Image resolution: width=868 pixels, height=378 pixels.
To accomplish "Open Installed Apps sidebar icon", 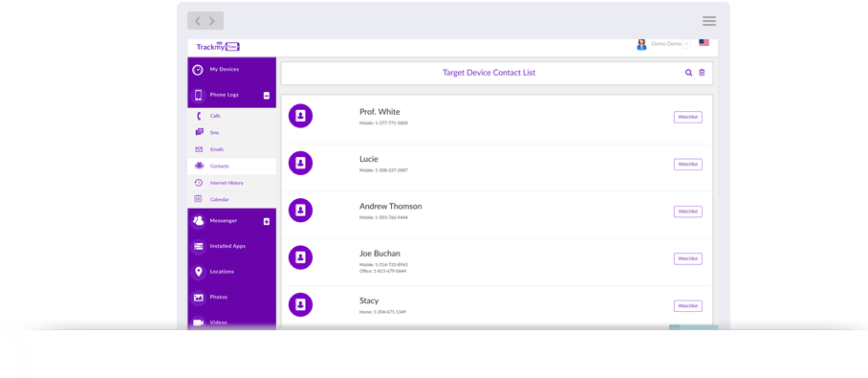I will click(x=198, y=246).
